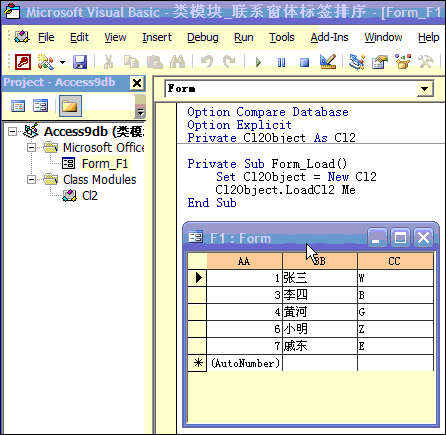Click the cell containing 戚东
Screen dimensions: 446x435
coord(320,346)
